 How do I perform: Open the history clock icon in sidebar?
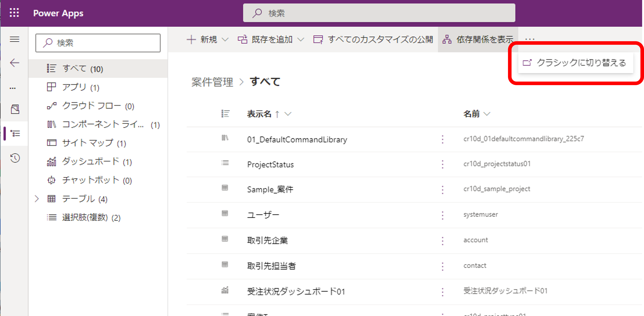(x=15, y=158)
